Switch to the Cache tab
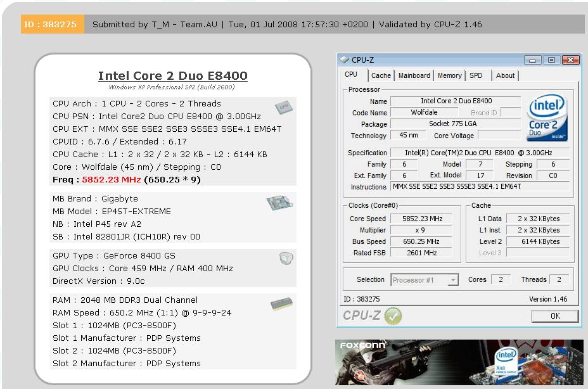The height and width of the screenshot is (389, 588). (x=381, y=75)
